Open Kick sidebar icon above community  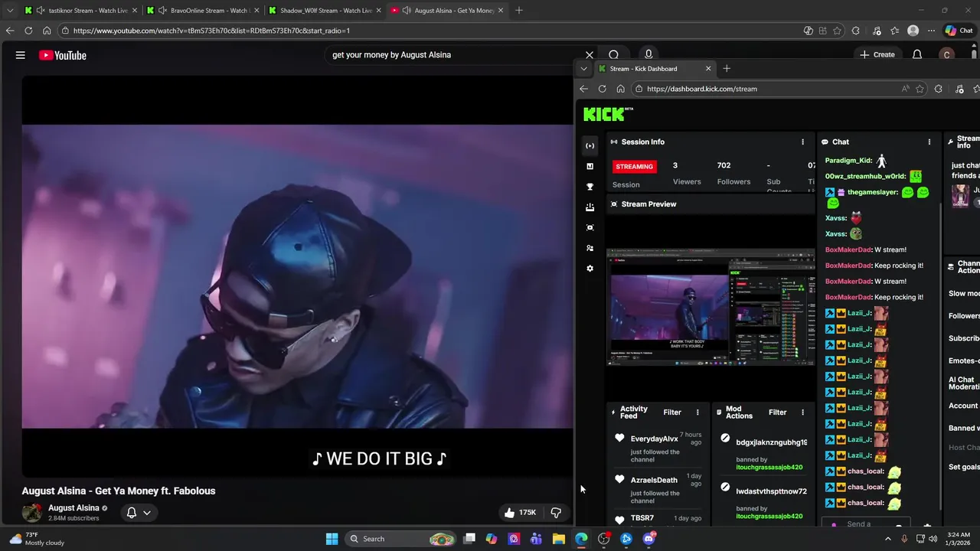(x=590, y=227)
